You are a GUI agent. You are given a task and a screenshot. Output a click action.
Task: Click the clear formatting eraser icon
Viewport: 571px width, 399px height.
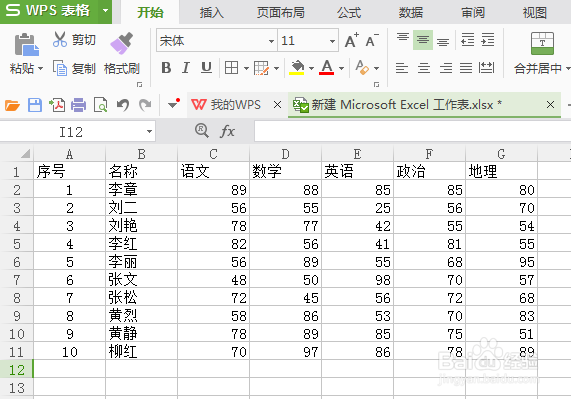coord(362,68)
